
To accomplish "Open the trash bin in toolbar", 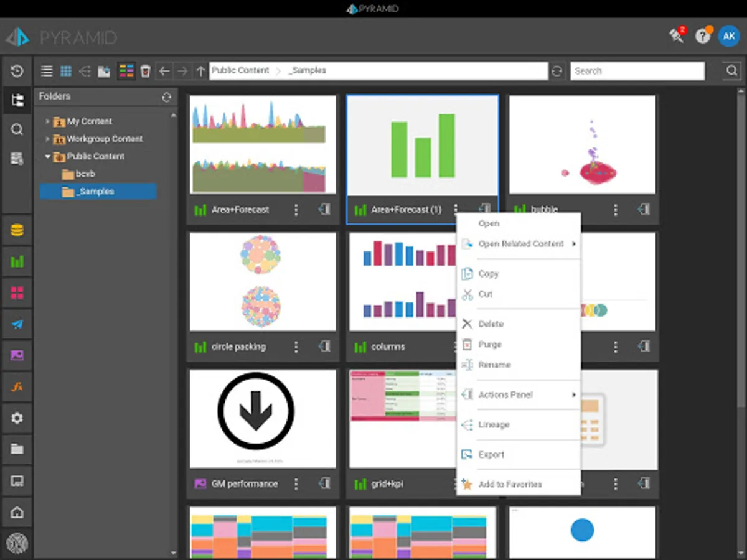I will (145, 71).
